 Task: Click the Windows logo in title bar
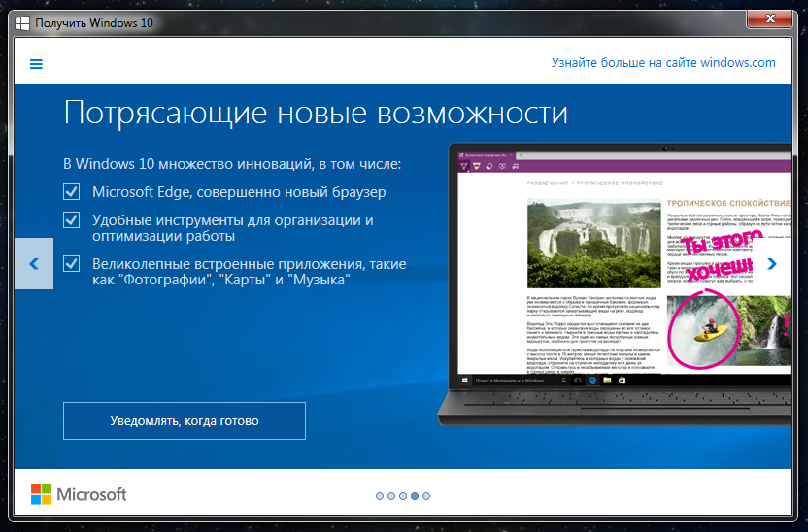point(22,23)
